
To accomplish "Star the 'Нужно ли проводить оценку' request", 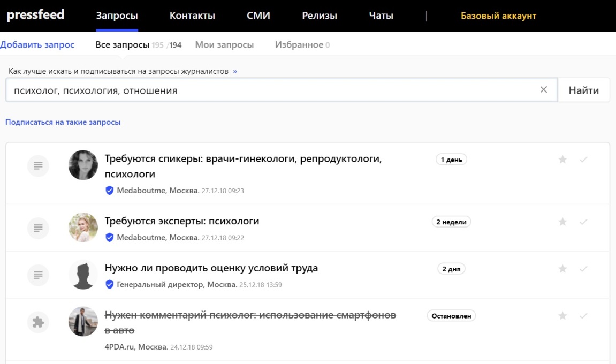I will tap(562, 269).
